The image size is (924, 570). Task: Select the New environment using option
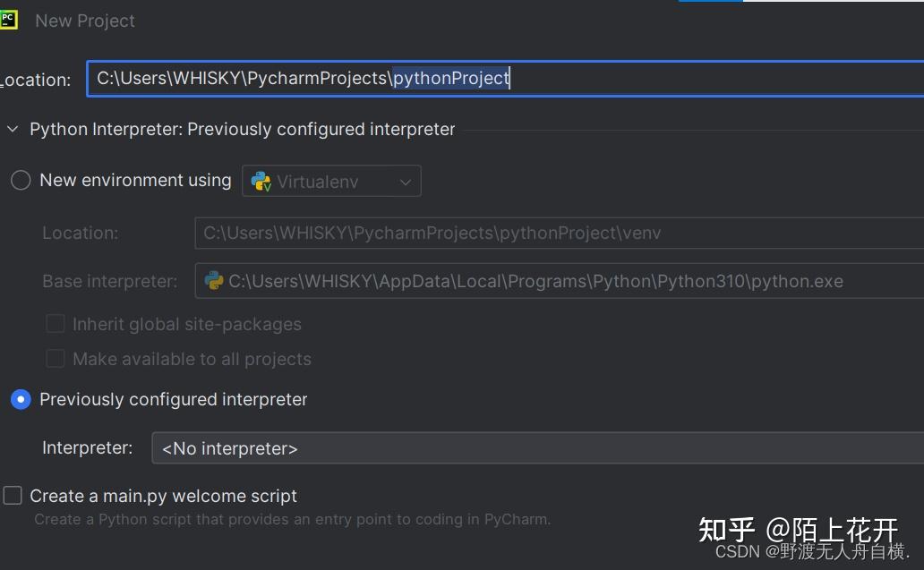tap(21, 181)
